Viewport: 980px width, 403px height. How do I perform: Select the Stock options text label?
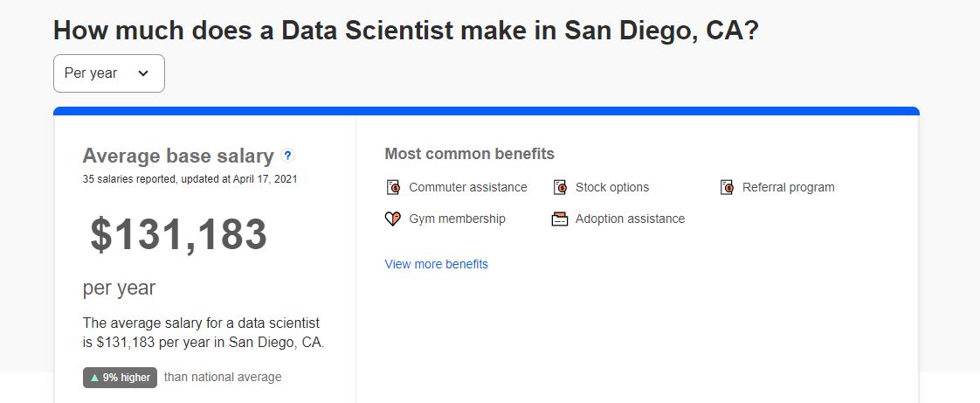pyautogui.click(x=612, y=187)
